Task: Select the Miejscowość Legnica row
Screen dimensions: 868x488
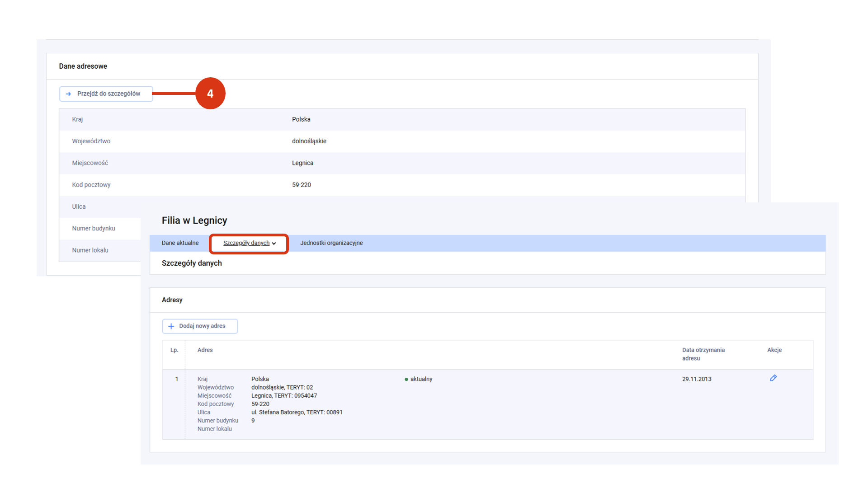Action: coord(401,163)
